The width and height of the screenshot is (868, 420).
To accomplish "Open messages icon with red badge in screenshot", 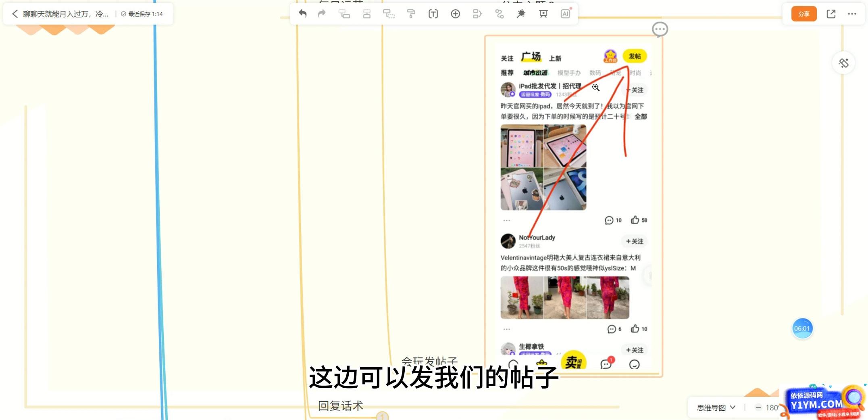I will [x=606, y=364].
